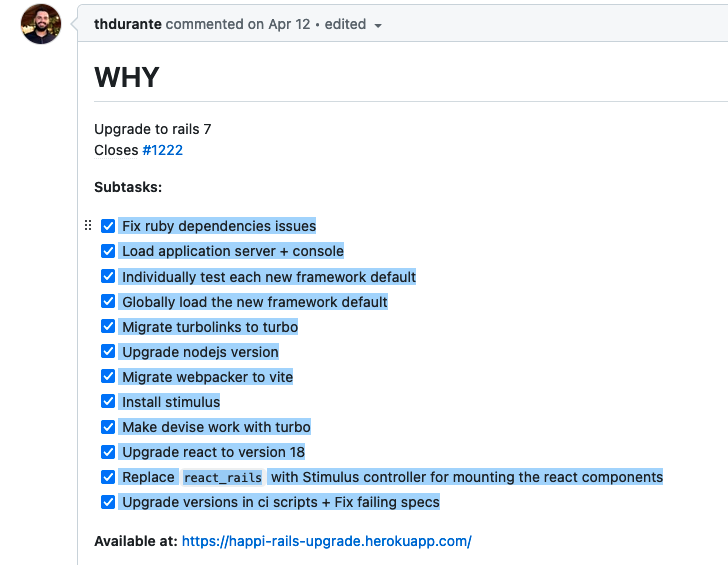Uncheck Make devise work with turbo

108,427
